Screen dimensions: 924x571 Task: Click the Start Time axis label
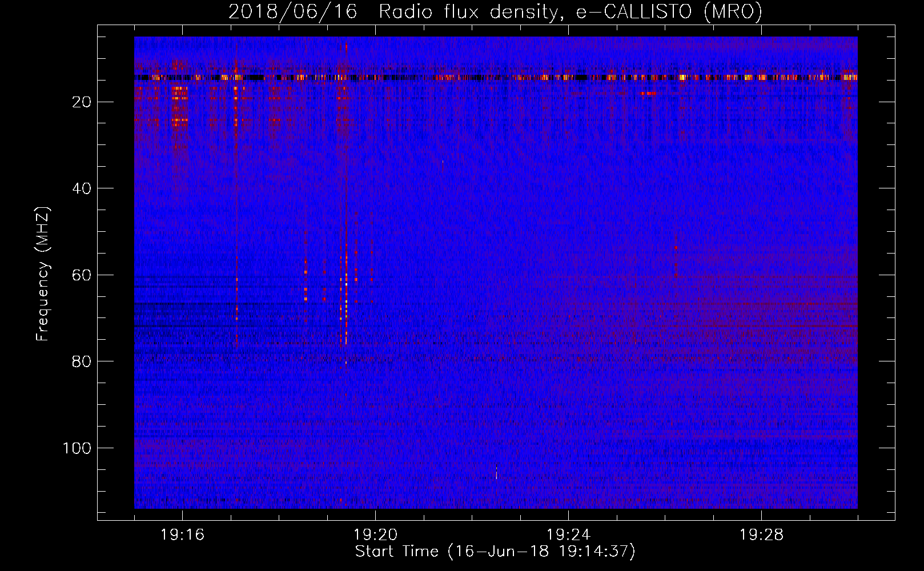[x=495, y=552]
